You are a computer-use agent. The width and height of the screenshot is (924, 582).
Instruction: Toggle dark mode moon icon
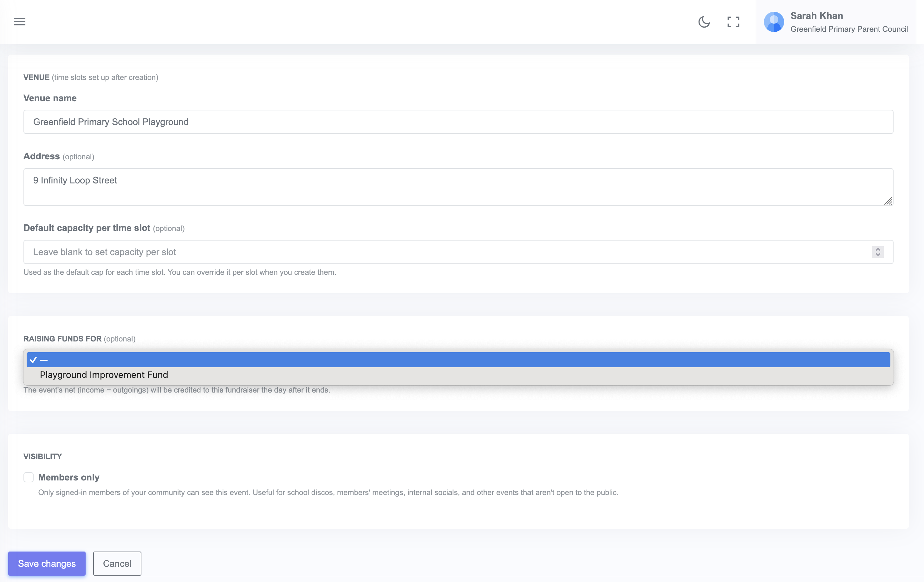704,22
